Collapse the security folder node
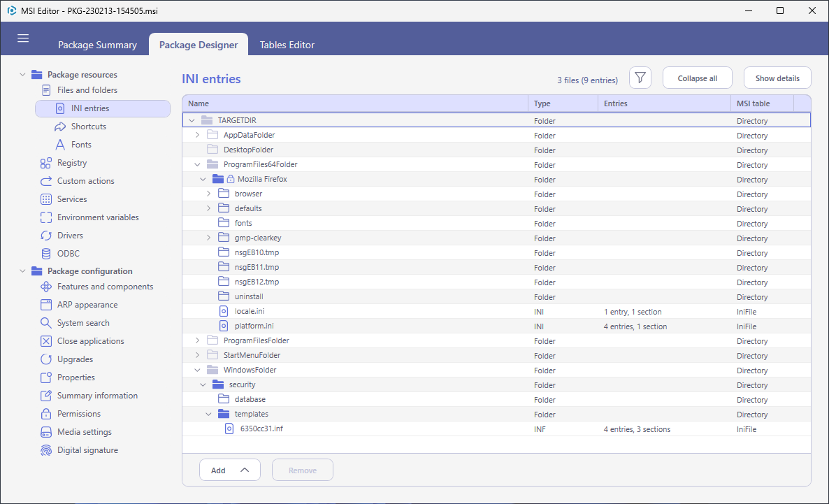The height and width of the screenshot is (504, 829). coord(203,385)
